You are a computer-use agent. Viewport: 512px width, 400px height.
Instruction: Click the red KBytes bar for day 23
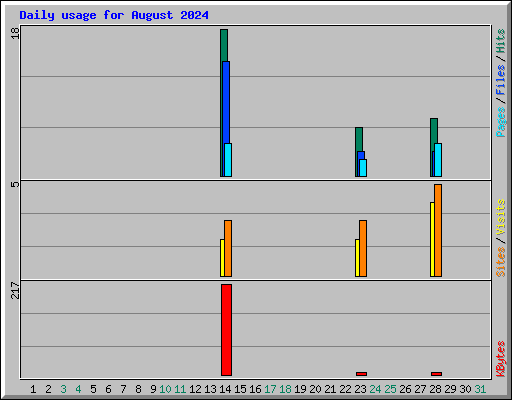(x=361, y=374)
